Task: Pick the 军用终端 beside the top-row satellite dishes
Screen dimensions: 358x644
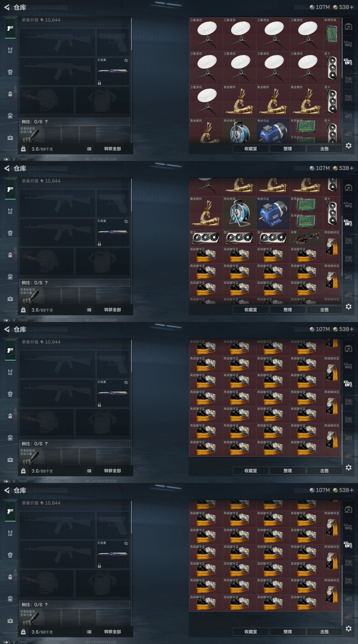Action: [331, 34]
